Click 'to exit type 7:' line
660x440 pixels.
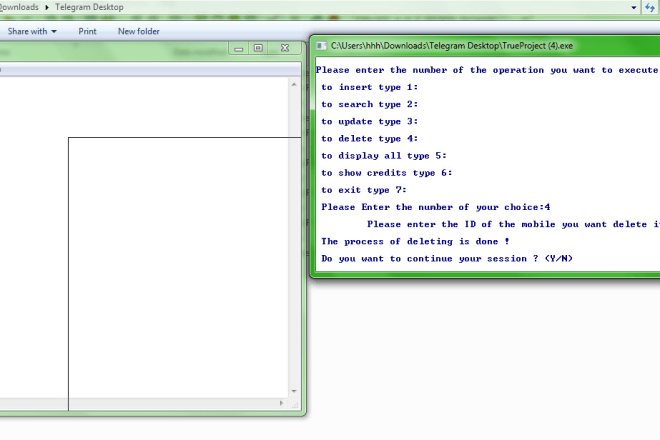[364, 190]
